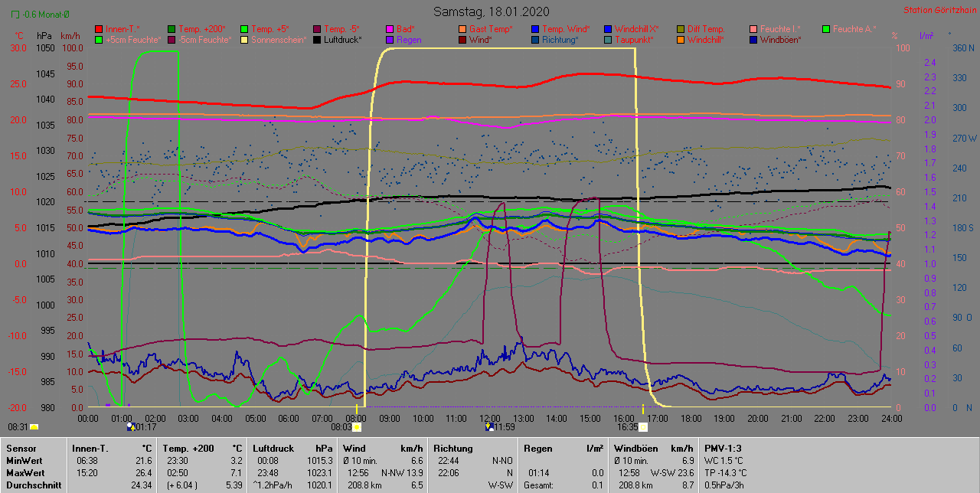Image resolution: width=980 pixels, height=493 pixels.
Task: Toggle the -0.6 Monat-Ø checkbox
Action: coord(15,15)
